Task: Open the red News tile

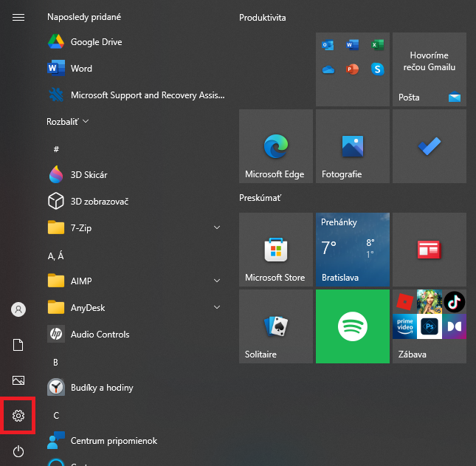Action: [x=430, y=250]
